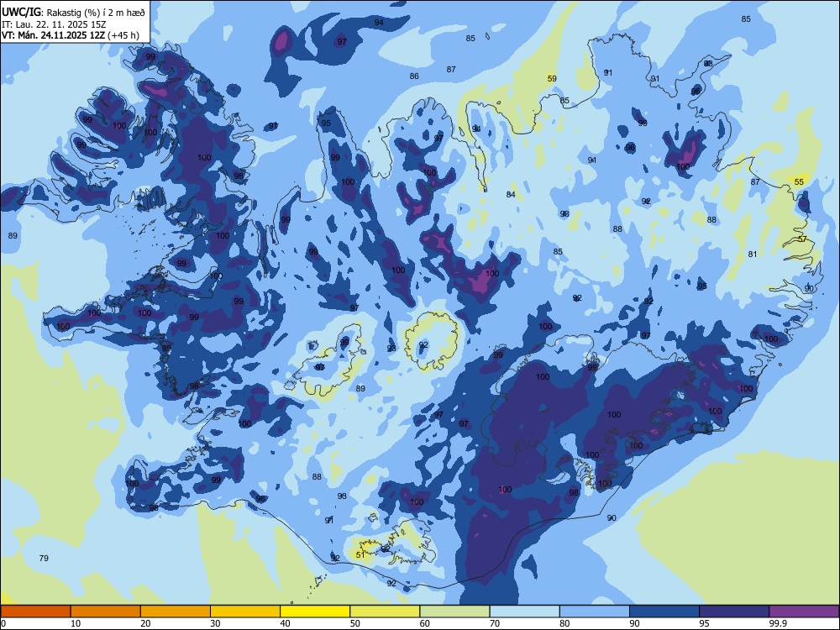Image resolution: width=840 pixels, height=630 pixels.
Task: Click the '60' legend scale label
Action: tap(425, 623)
